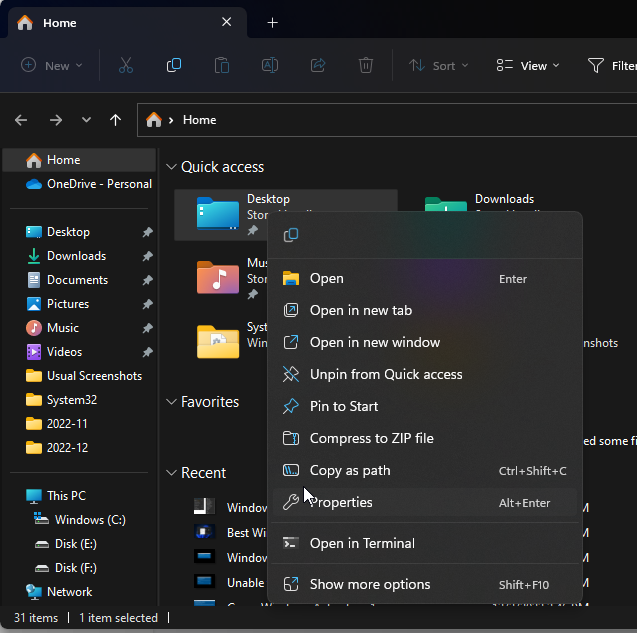Click the Share icon in the toolbar
The height and width of the screenshot is (633, 637).
click(318, 66)
